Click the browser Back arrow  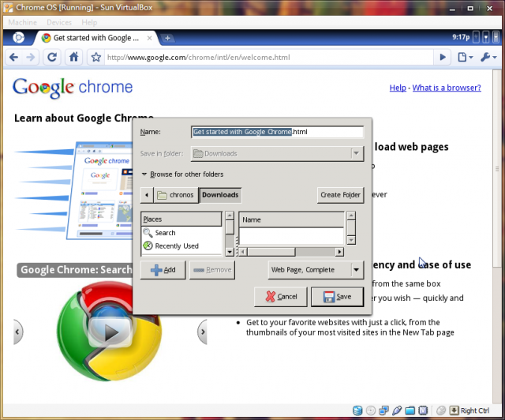pos(14,58)
